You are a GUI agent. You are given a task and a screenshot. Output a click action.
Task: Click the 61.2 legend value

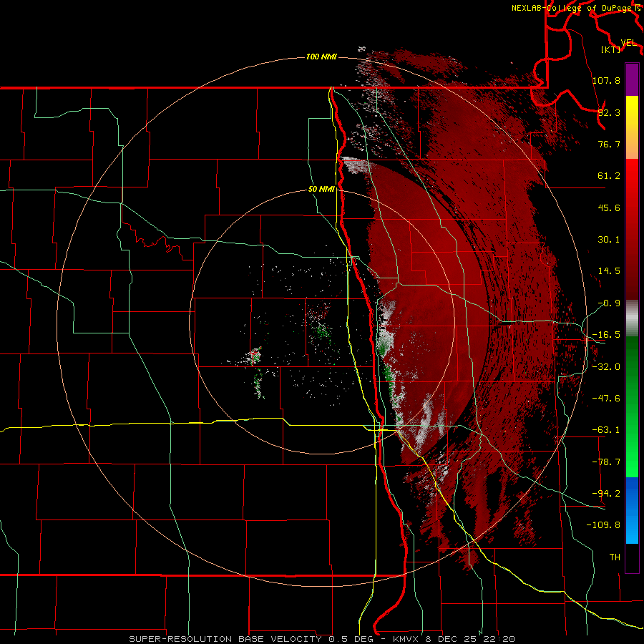pyautogui.click(x=609, y=176)
